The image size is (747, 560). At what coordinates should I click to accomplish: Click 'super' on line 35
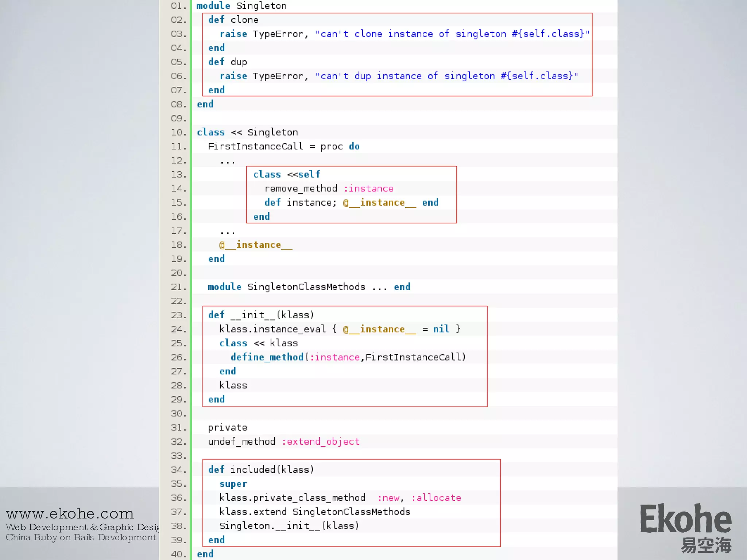point(233,484)
